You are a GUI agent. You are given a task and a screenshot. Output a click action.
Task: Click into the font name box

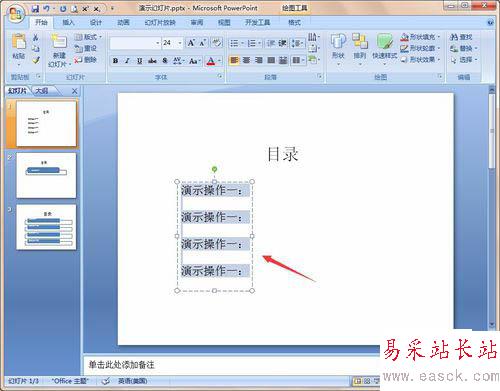tap(133, 43)
